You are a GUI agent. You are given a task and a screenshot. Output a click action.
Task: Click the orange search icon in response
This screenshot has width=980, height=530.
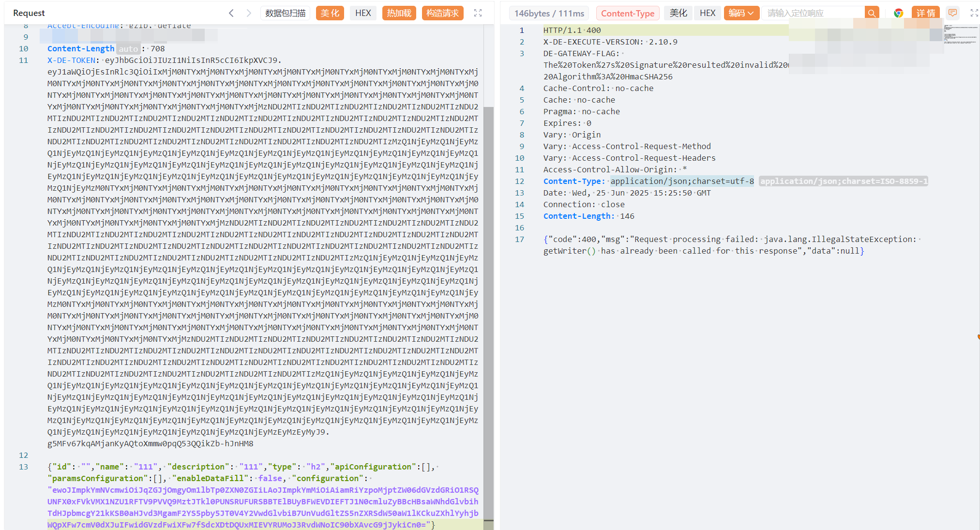[x=872, y=13]
